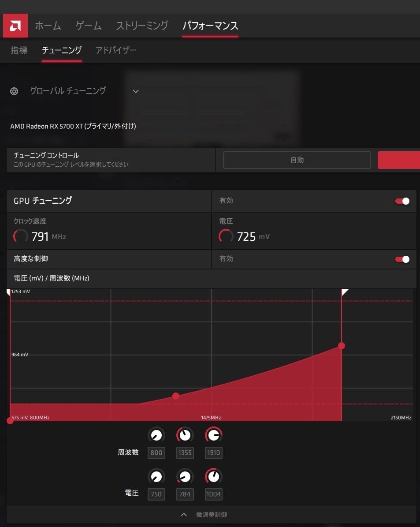The width and height of the screenshot is (420, 527).
Task: Switch to the アドバイザー tab
Action: 115,50
